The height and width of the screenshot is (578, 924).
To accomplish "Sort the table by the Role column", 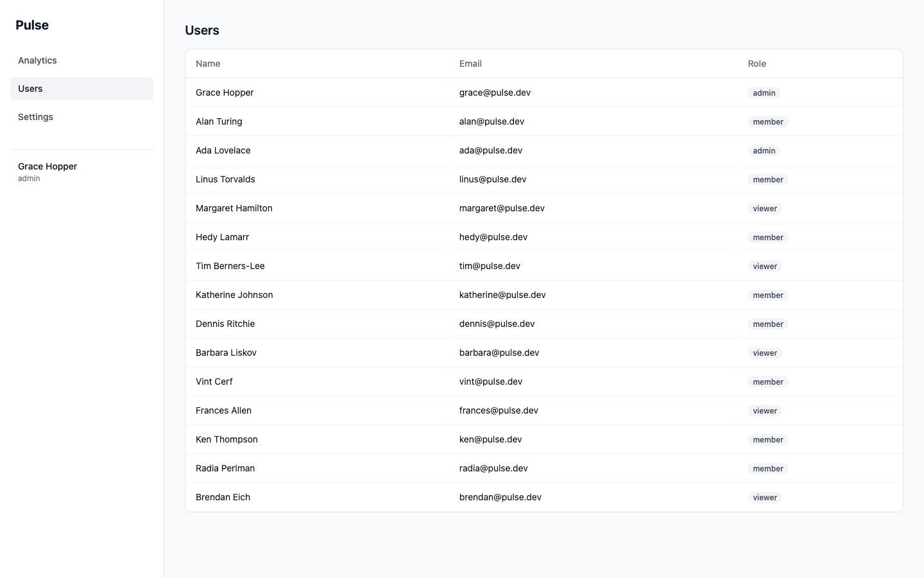I will 757,64.
